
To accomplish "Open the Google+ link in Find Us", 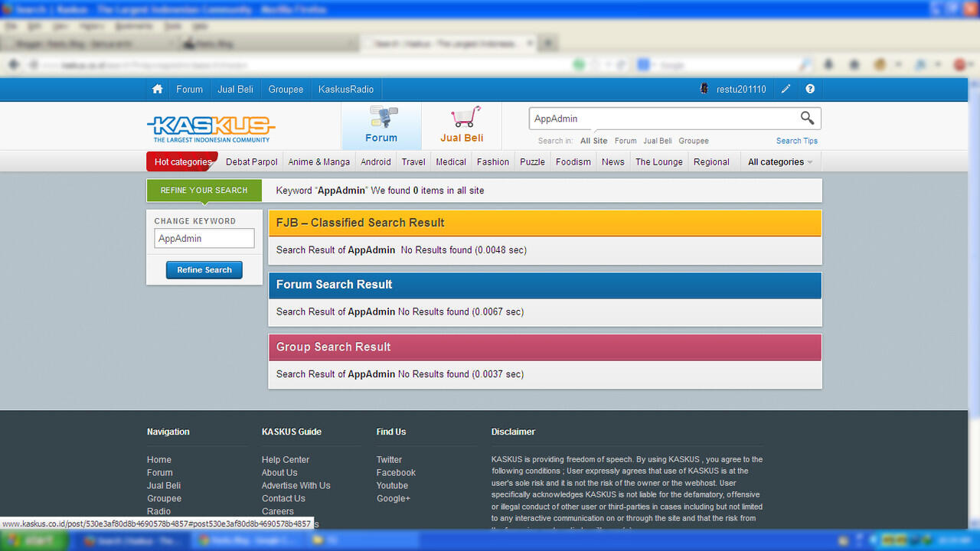I will coord(394,499).
